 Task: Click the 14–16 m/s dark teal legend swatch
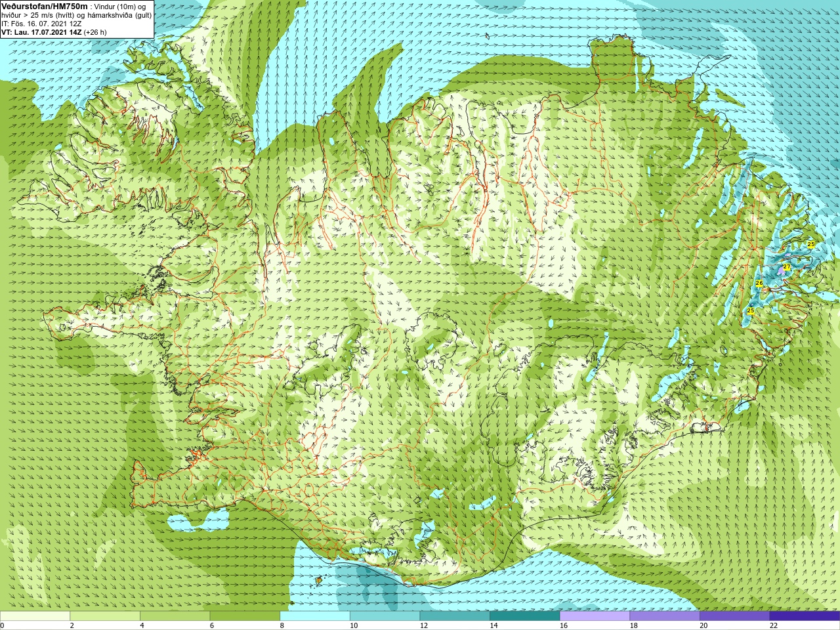point(525,616)
